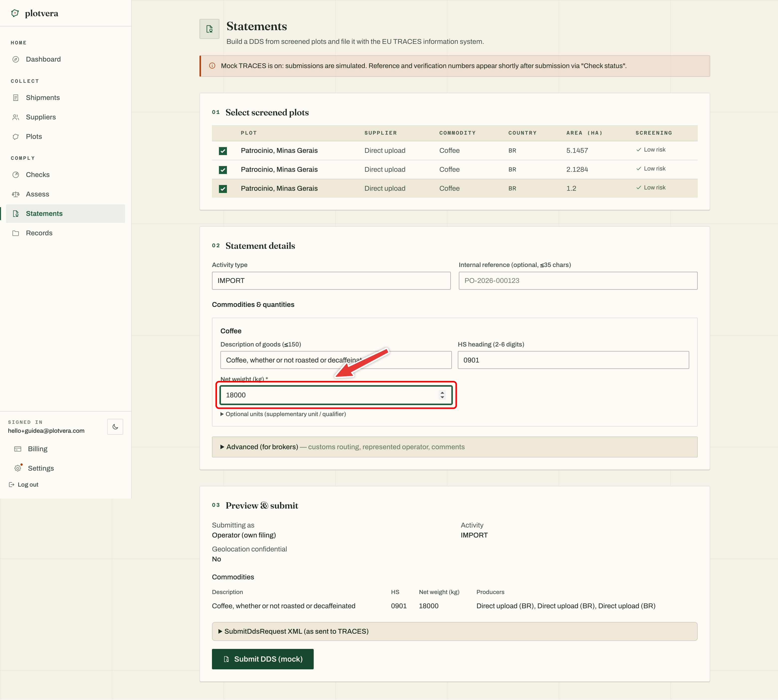This screenshot has height=700, width=778.
Task: Click Log out link
Action: pos(23,485)
